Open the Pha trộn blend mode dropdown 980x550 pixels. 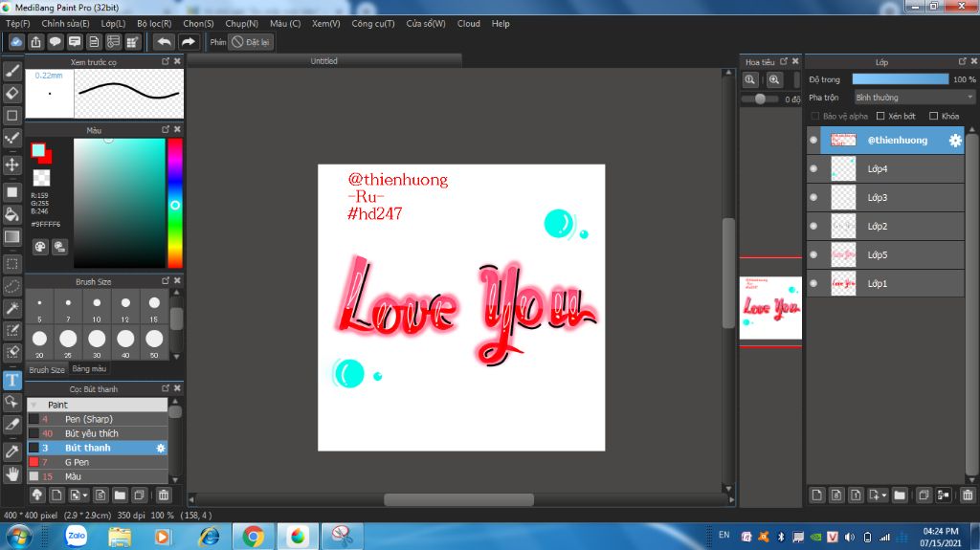point(914,98)
